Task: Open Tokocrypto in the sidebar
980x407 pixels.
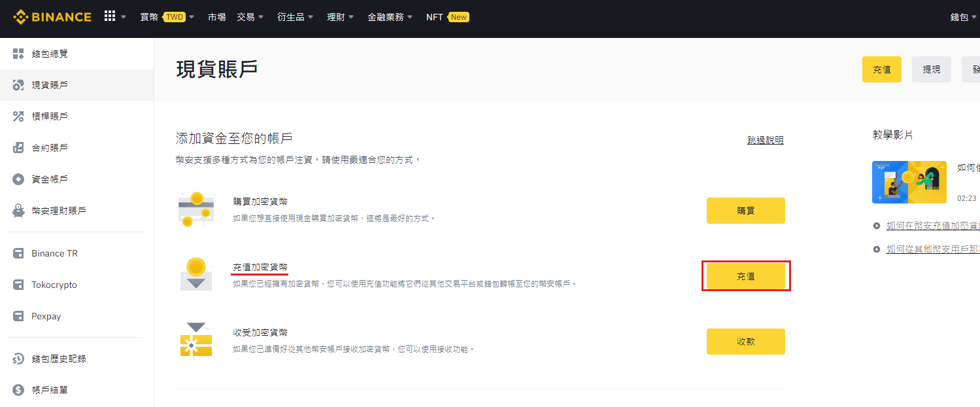Action: pos(77,285)
